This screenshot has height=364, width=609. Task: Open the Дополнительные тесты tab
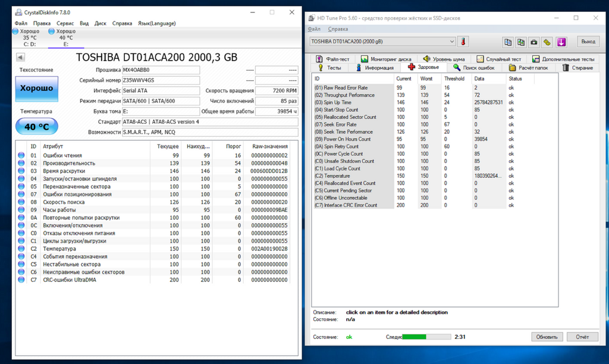coord(563,59)
